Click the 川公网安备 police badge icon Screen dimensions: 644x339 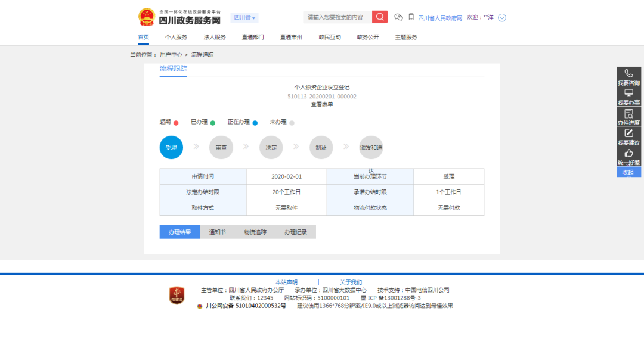[x=200, y=306]
